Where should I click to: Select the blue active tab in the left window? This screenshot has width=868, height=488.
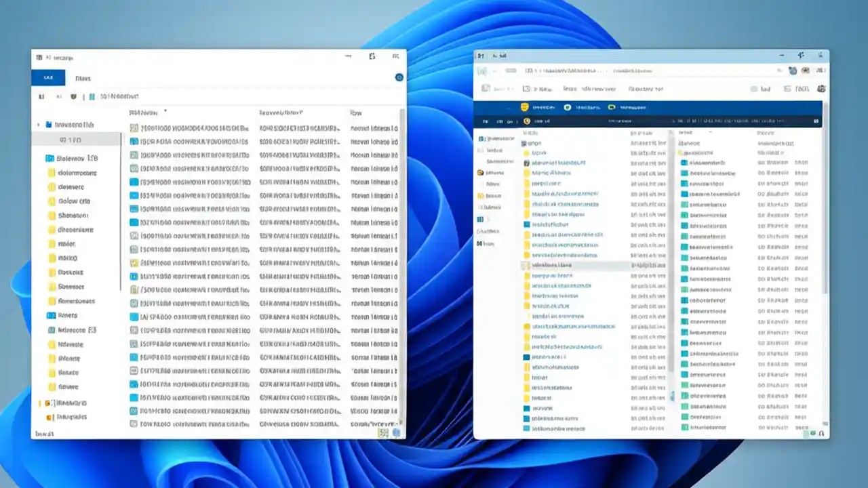47,78
